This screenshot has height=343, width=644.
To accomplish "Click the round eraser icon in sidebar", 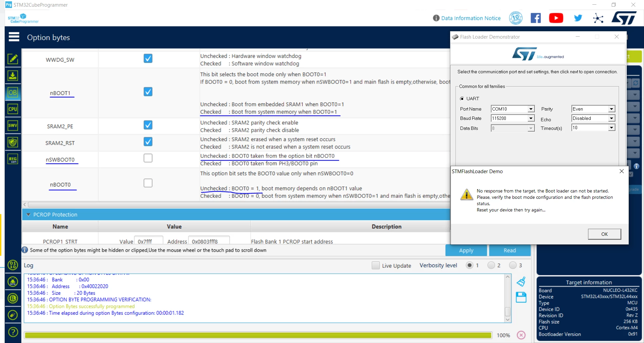I will tap(13, 315).
